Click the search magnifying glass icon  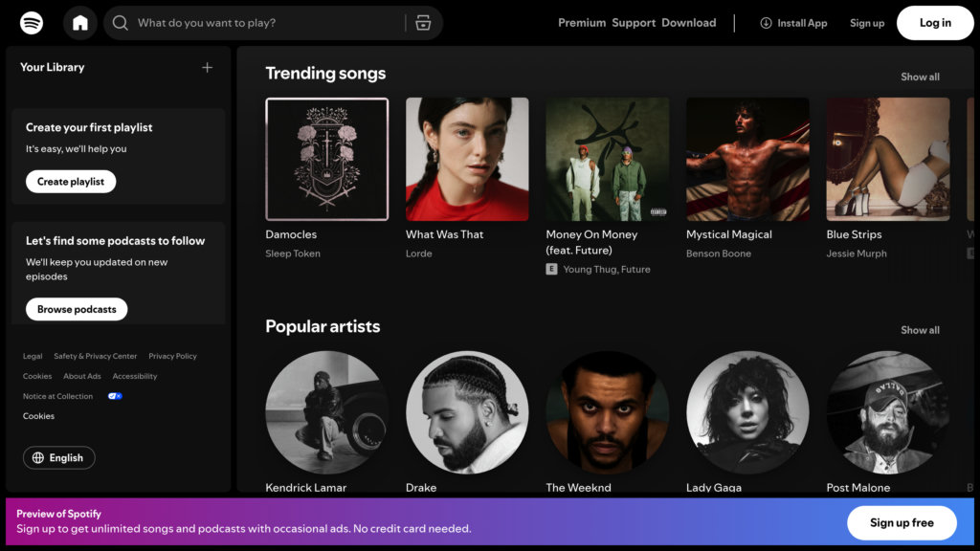click(x=121, y=22)
